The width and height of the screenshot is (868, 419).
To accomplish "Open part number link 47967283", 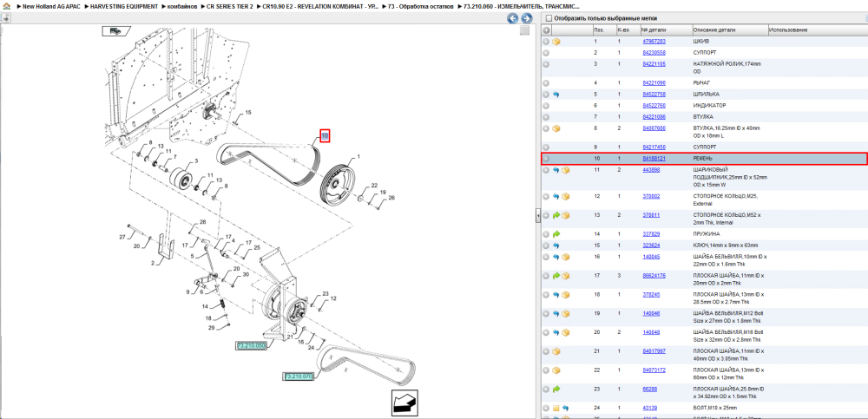I will [654, 42].
